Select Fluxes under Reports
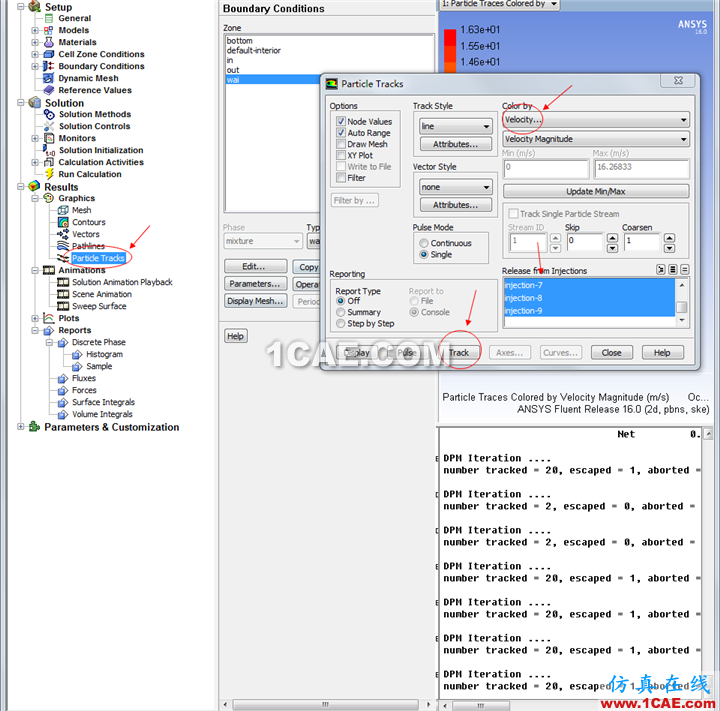Viewport: 720px width, 711px height. click(84, 378)
